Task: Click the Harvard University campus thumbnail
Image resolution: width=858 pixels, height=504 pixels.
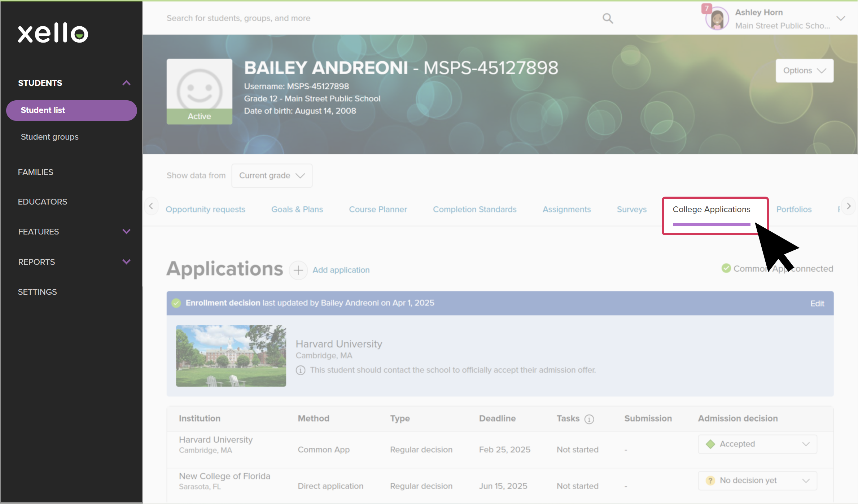Action: tap(231, 356)
